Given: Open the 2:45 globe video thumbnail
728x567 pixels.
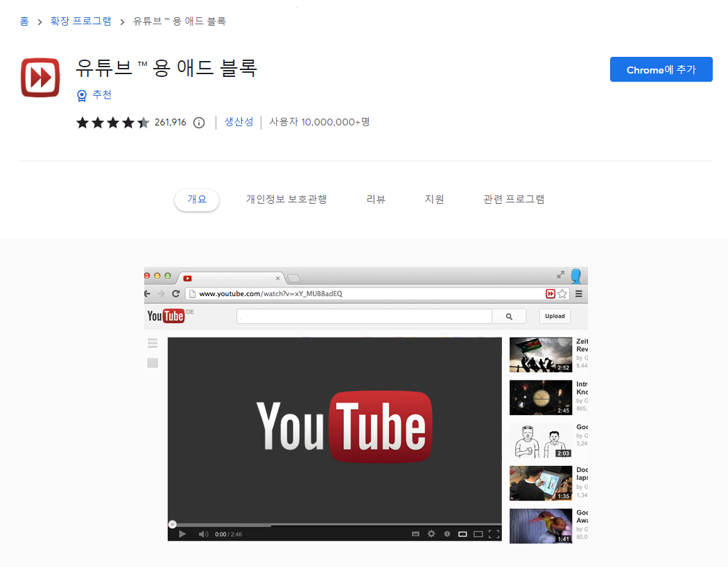Looking at the screenshot, I should [x=540, y=398].
